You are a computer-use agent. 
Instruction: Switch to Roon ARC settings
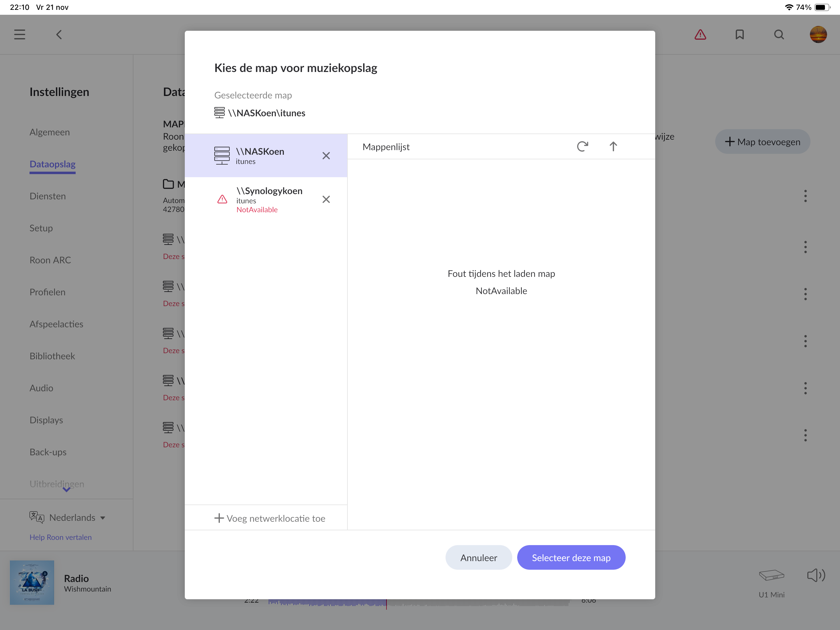click(x=50, y=260)
